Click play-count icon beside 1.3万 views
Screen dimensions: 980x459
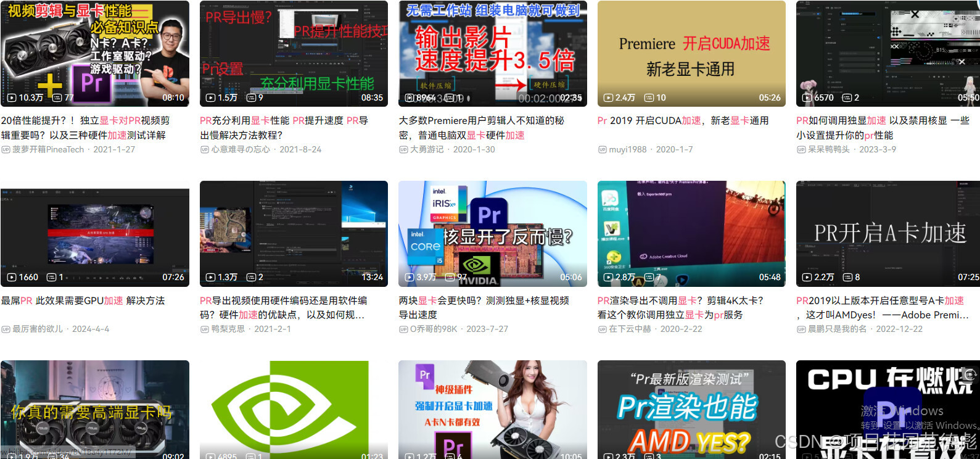pyautogui.click(x=210, y=277)
